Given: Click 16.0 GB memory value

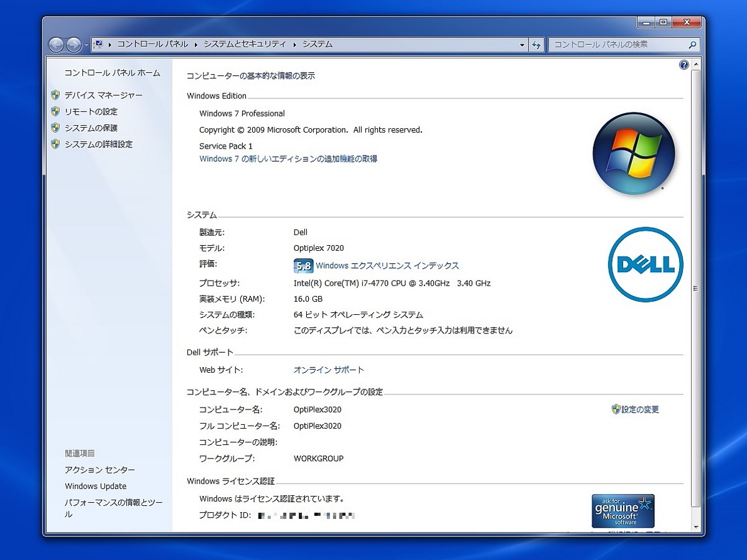Looking at the screenshot, I should 308,299.
